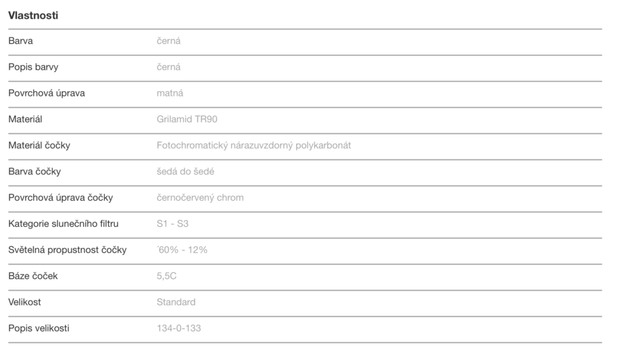Select Kategorie slunečního filtru label
Viewport: 633px width, 364px height.
click(63, 224)
